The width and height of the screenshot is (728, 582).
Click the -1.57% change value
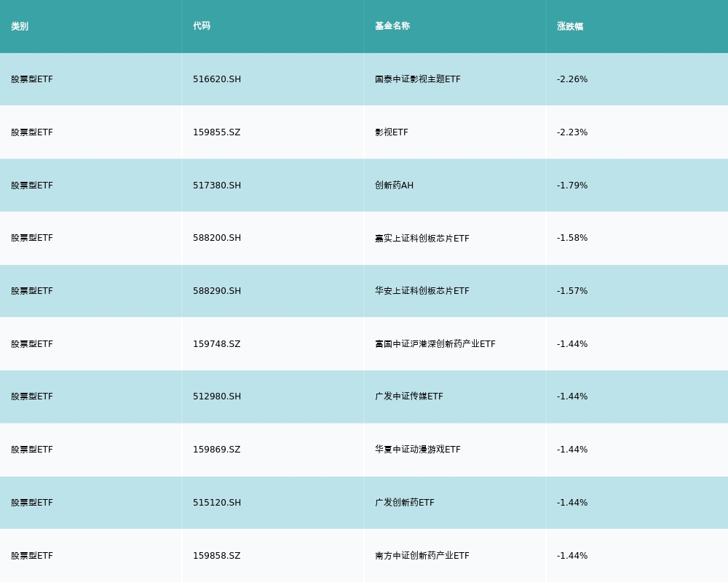pos(572,291)
